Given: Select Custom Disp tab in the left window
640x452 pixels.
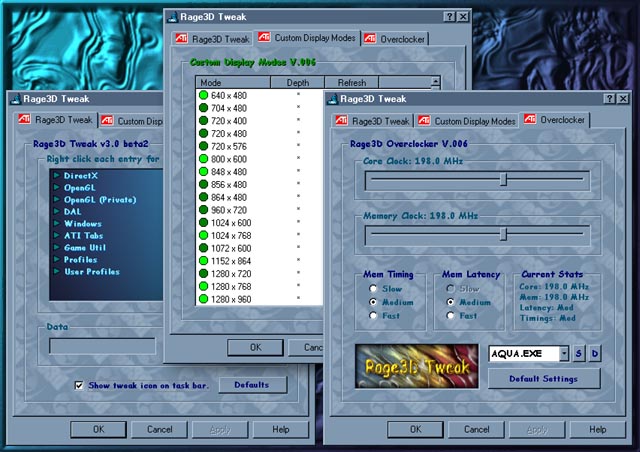Looking at the screenshot, I should [131, 121].
